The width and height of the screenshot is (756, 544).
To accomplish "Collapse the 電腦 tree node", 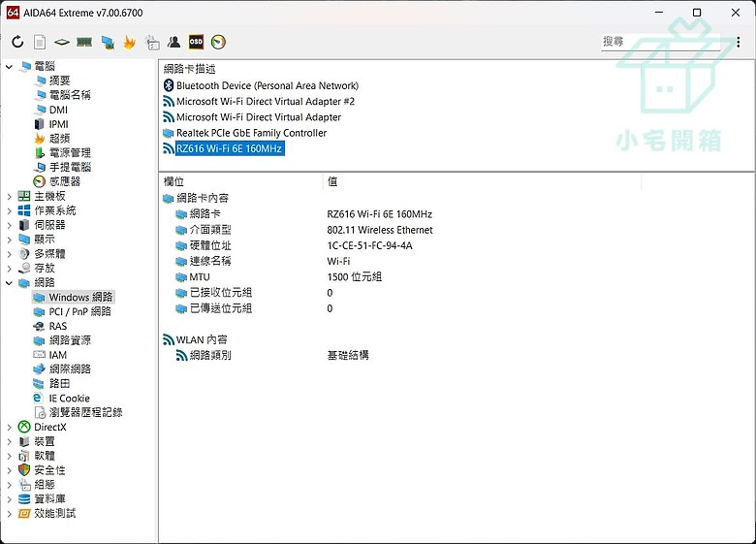I will click(9, 67).
